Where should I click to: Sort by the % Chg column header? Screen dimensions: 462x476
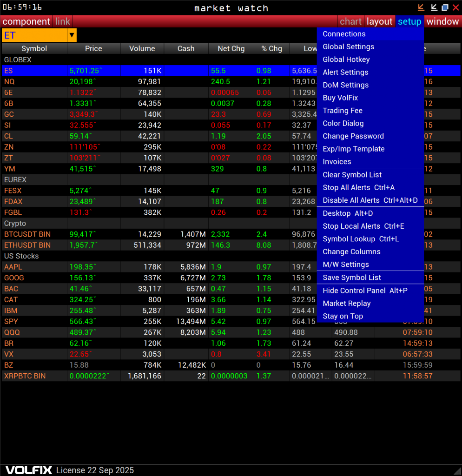pos(272,48)
